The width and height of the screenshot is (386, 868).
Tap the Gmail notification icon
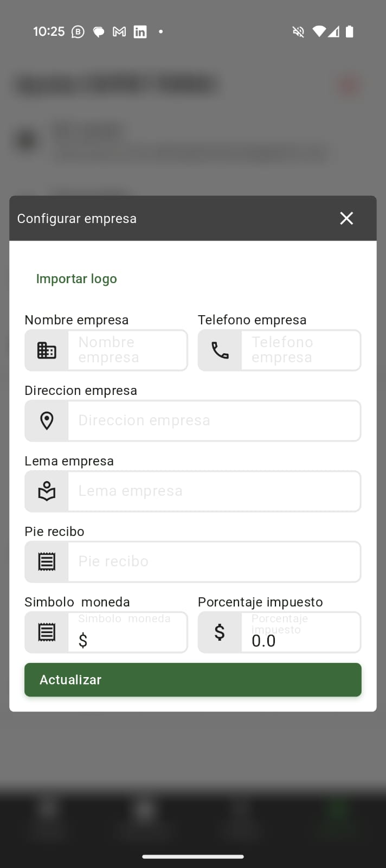coord(119,32)
